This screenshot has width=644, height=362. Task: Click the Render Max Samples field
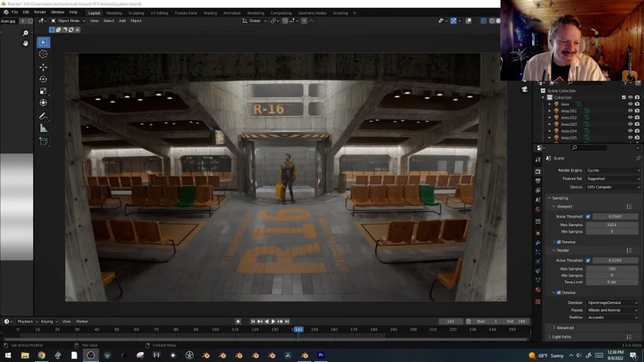pos(611,269)
